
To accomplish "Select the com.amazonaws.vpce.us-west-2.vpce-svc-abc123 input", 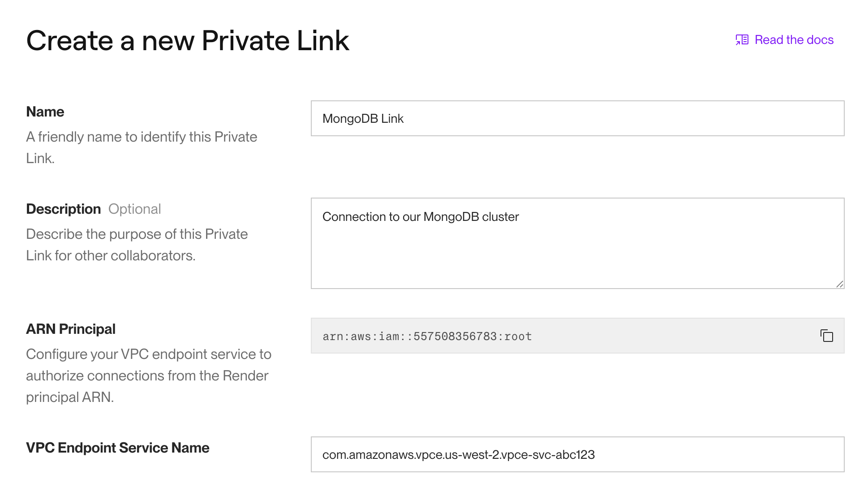I will pos(577,454).
